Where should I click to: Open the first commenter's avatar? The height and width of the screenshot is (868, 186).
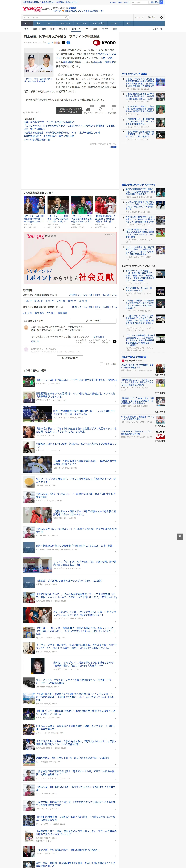coord(26,327)
